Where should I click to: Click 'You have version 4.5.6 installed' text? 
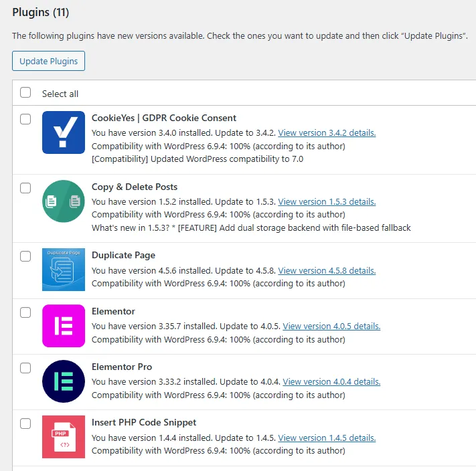tap(152, 270)
